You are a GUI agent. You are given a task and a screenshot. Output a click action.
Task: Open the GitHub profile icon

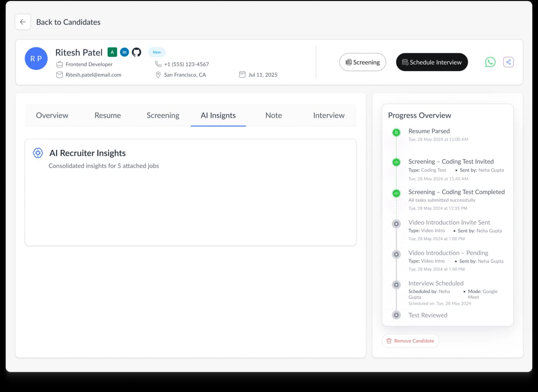[x=136, y=52]
